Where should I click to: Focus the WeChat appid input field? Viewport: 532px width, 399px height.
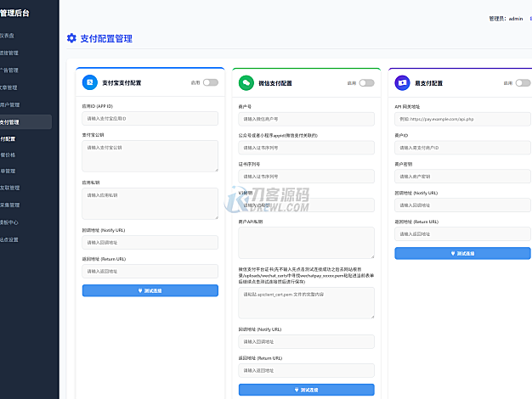click(307, 148)
